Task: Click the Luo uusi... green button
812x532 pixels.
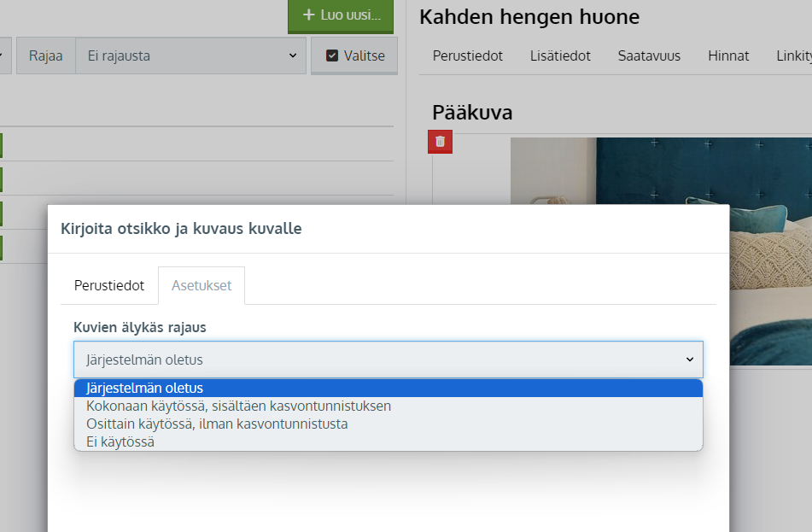Action: pos(341,15)
